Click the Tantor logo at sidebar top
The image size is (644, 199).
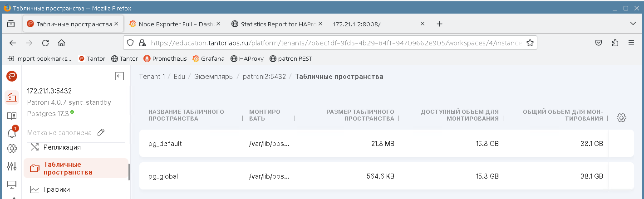point(12,76)
